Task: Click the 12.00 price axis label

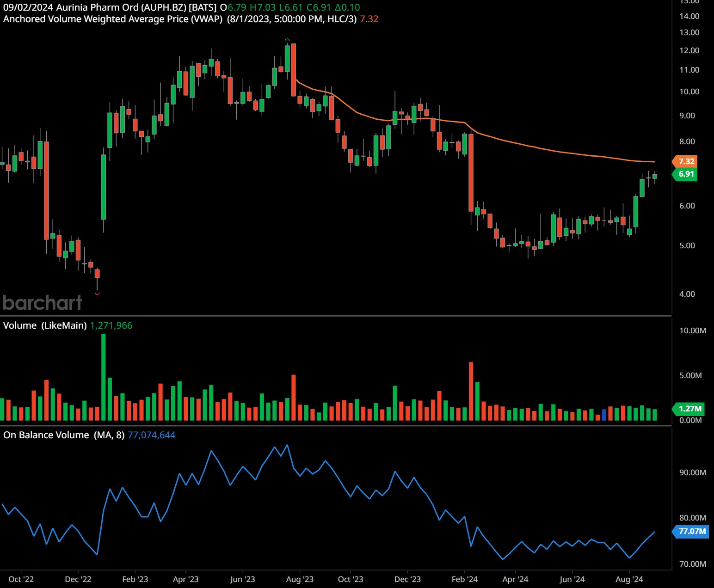Action: click(x=689, y=50)
